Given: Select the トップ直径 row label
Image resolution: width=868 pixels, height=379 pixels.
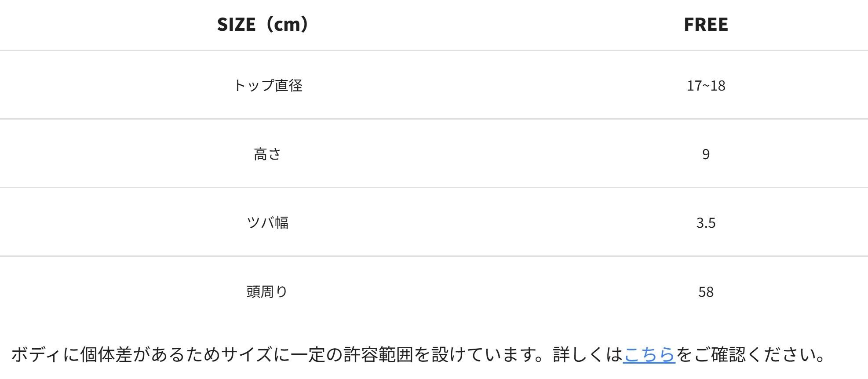Looking at the screenshot, I should pos(268,85).
